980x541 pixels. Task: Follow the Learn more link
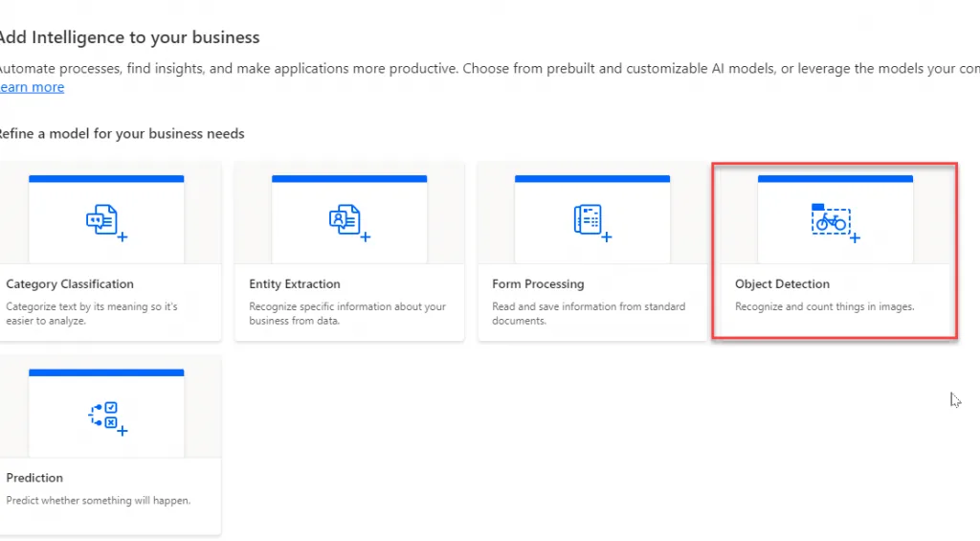click(x=32, y=87)
